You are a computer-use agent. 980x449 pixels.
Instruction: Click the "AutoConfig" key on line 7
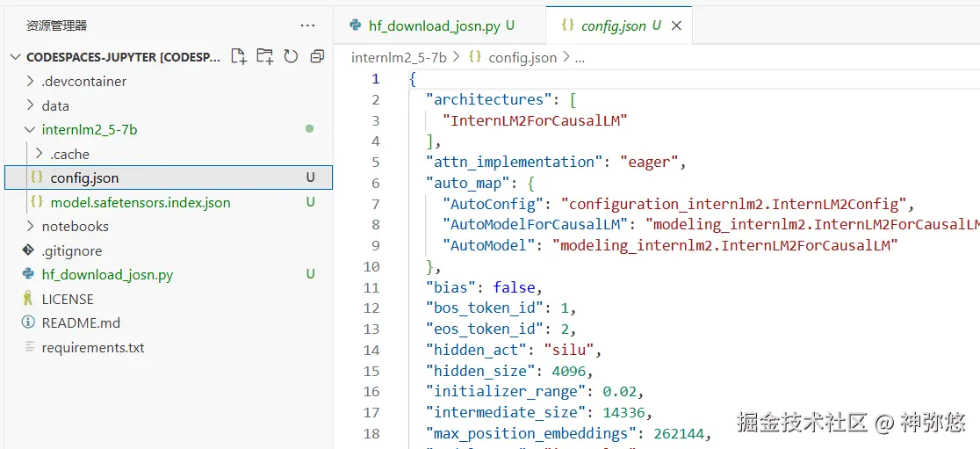click(494, 204)
